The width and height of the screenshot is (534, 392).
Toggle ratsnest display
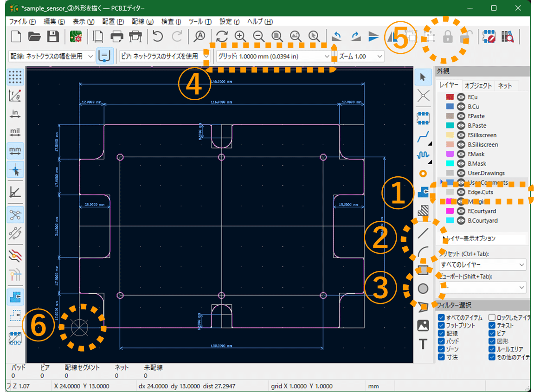(x=15, y=215)
